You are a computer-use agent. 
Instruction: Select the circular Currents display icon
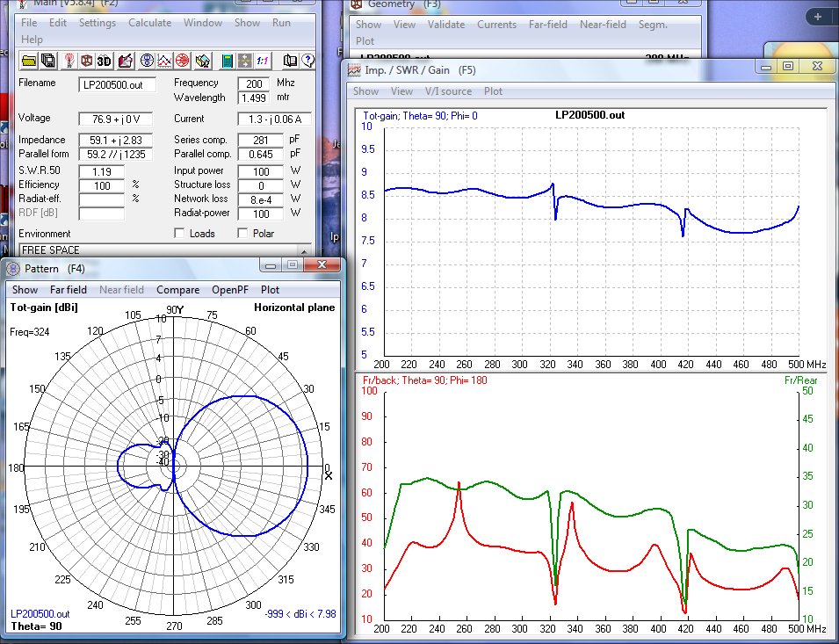pos(147,61)
